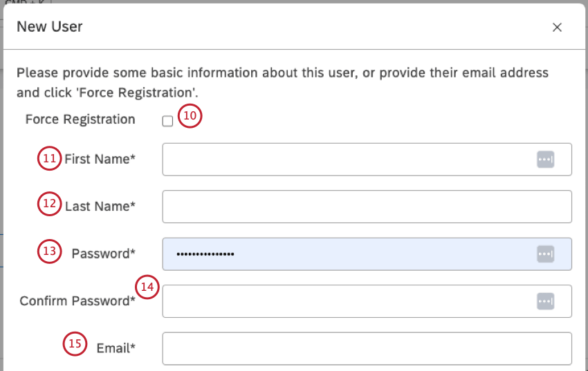
Task: Click the red callout marker numbered 13
Action: pyautogui.click(x=49, y=252)
